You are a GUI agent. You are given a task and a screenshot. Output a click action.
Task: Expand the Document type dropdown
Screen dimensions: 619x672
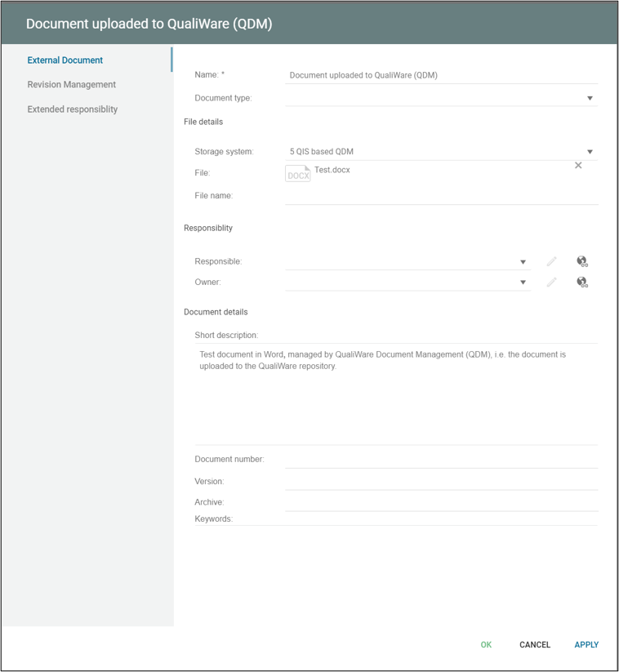tap(590, 98)
